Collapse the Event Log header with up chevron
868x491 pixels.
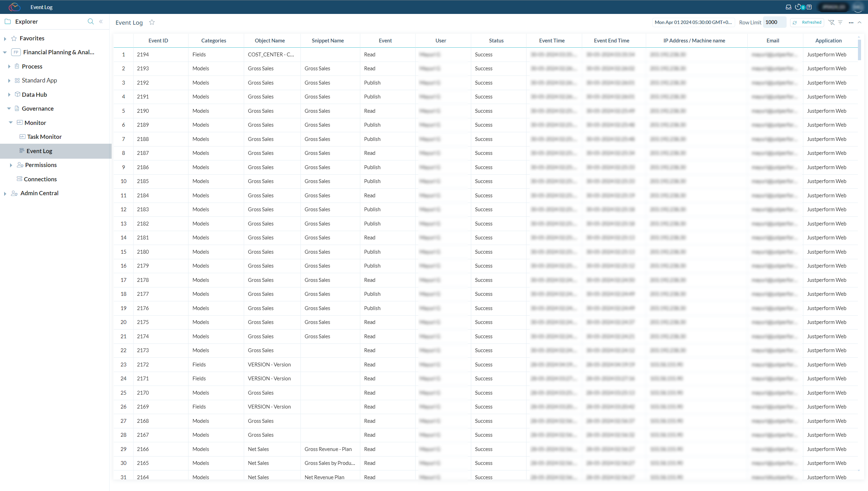coord(859,22)
